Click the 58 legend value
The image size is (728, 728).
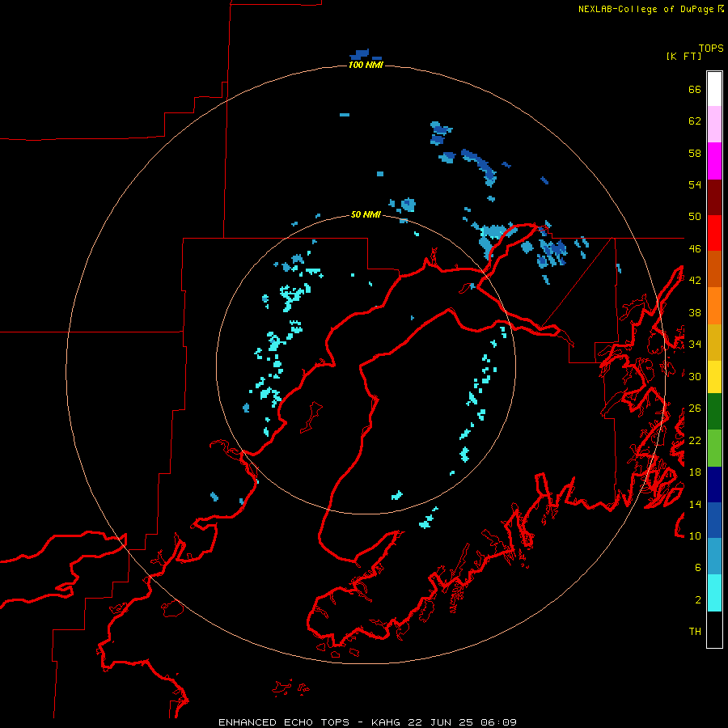pyautogui.click(x=695, y=153)
